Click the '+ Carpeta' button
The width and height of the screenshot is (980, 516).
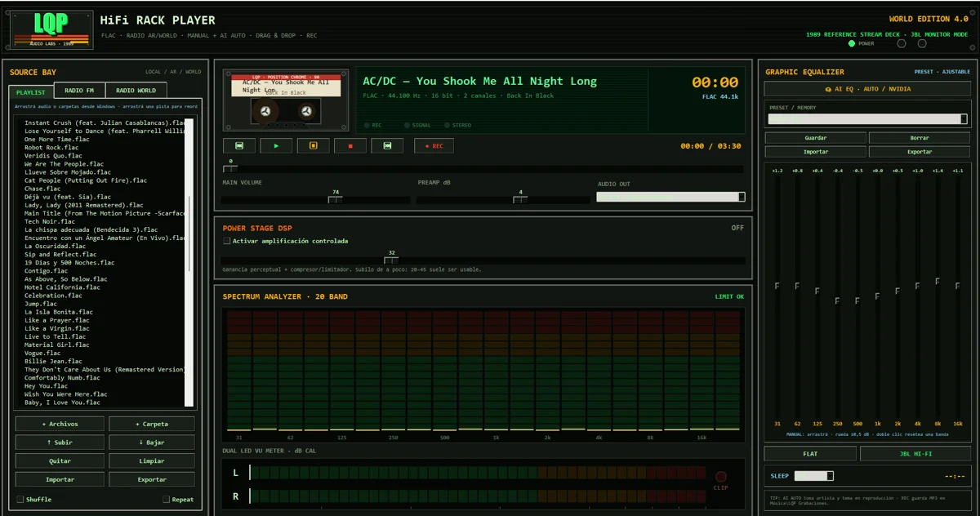pos(151,424)
